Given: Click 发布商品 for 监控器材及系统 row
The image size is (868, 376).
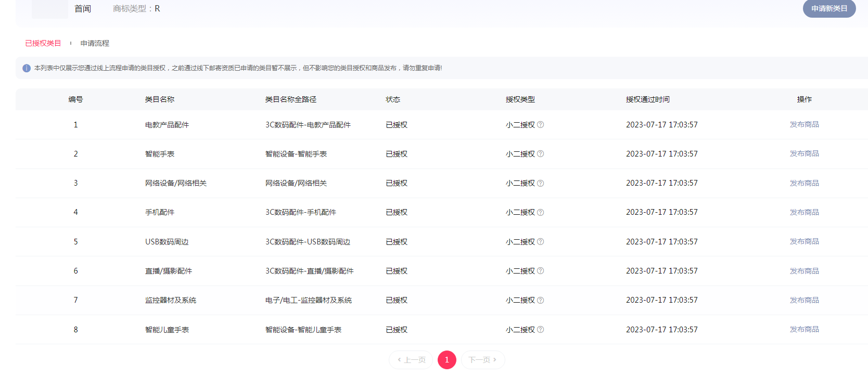Looking at the screenshot, I should point(804,300).
